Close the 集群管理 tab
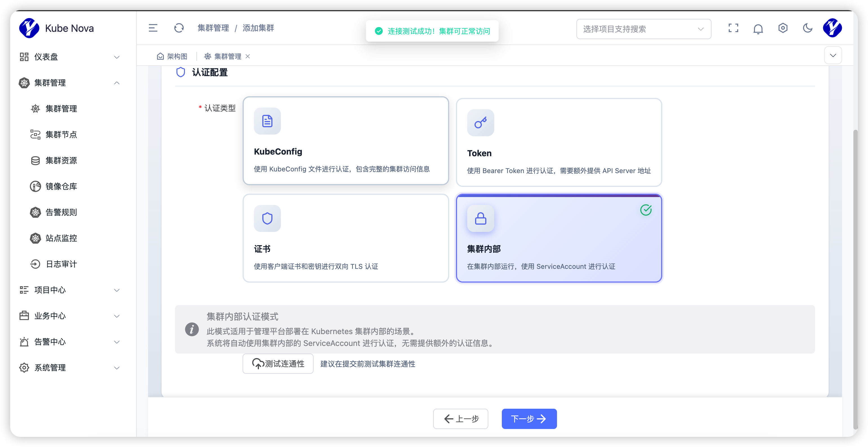This screenshot has height=447, width=868. pos(248,56)
